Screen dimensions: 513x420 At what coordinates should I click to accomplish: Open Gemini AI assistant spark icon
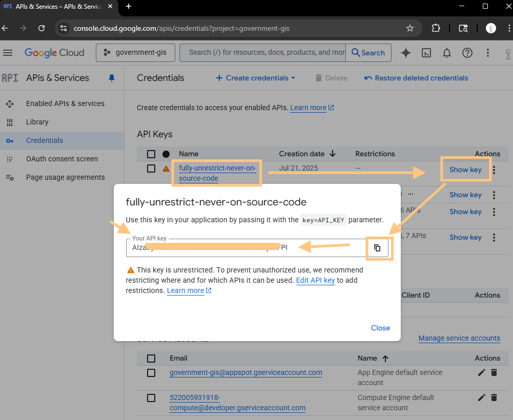click(x=406, y=53)
